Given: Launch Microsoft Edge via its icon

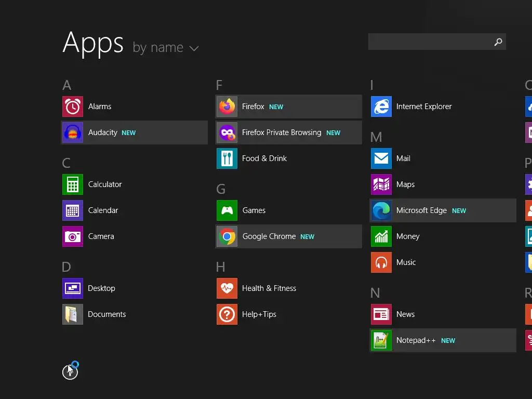Looking at the screenshot, I should pyautogui.click(x=381, y=210).
